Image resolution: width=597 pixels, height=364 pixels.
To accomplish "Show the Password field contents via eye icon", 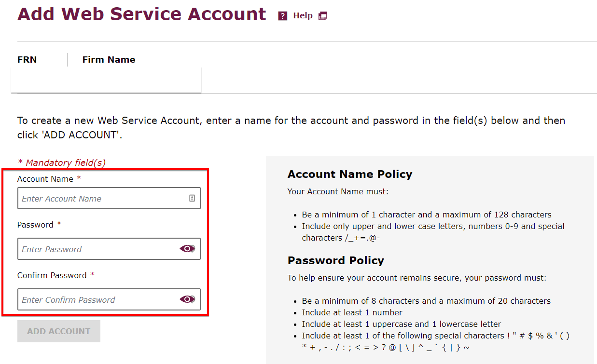I will 187,249.
